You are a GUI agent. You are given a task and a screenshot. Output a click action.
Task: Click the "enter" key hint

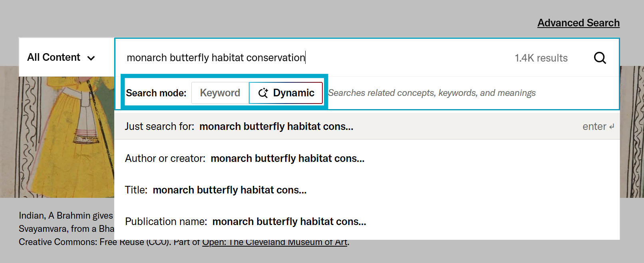[598, 126]
